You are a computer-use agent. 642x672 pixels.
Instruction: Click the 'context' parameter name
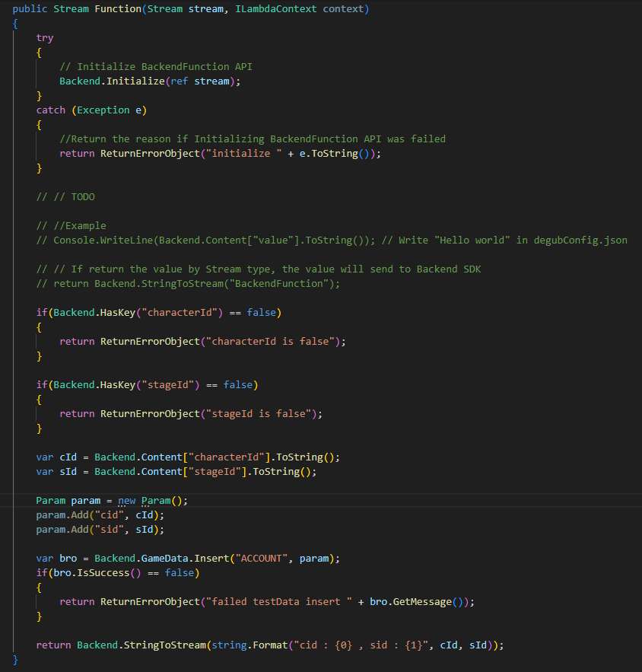343,9
